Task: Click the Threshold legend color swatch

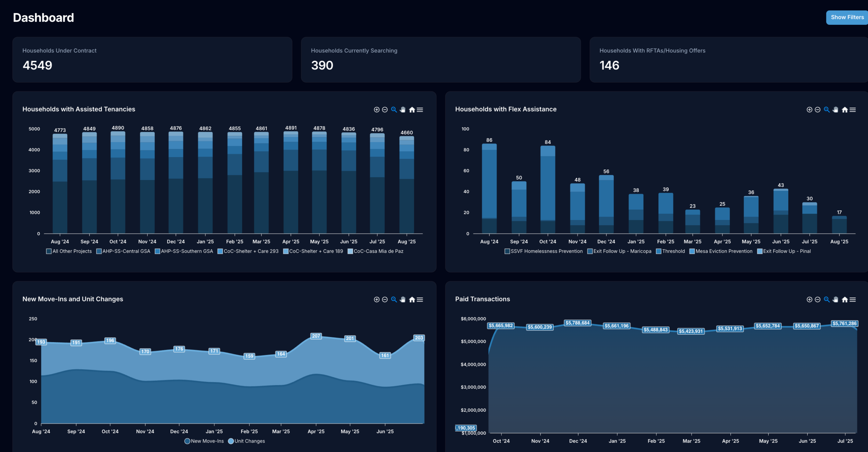Action: 658,251
